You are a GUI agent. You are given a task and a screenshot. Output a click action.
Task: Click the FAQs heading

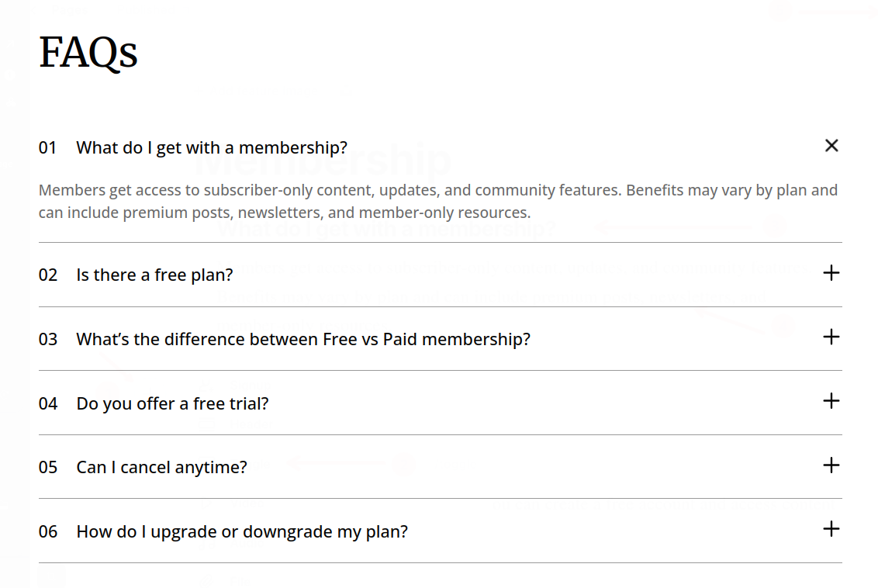88,53
